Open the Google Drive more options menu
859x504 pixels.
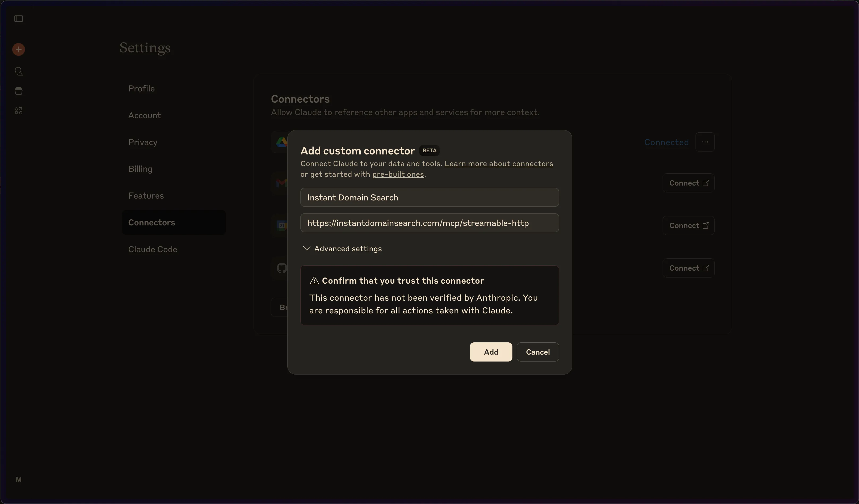[x=705, y=142]
